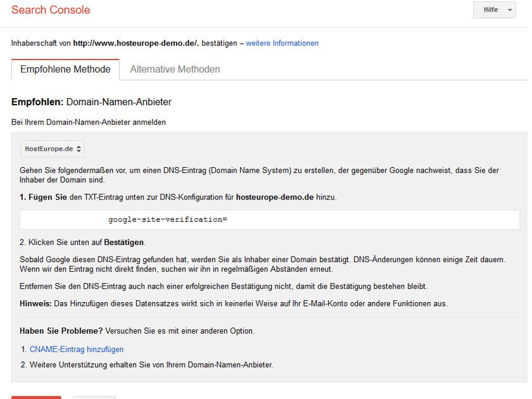Click the bold http://www.hosteurope-demo.de/ URL text

pos(136,43)
